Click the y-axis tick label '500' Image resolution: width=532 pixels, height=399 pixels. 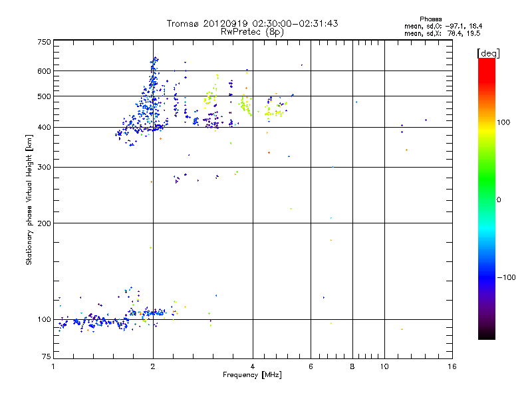pos(45,96)
